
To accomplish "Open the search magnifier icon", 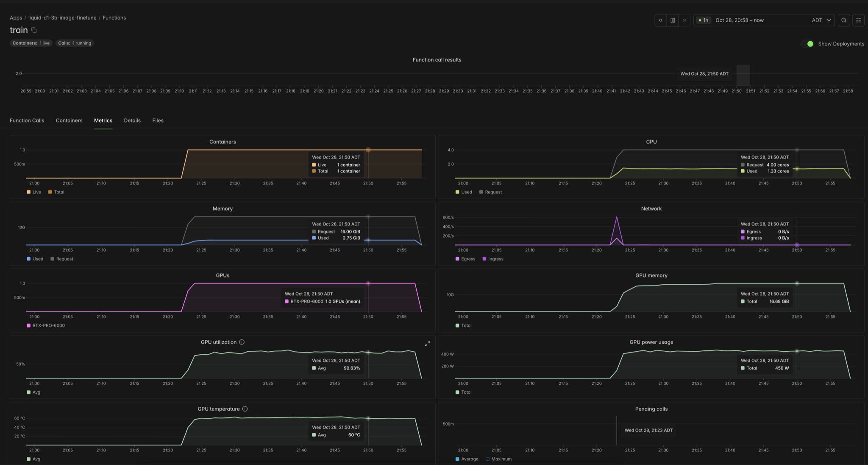I will [844, 20].
